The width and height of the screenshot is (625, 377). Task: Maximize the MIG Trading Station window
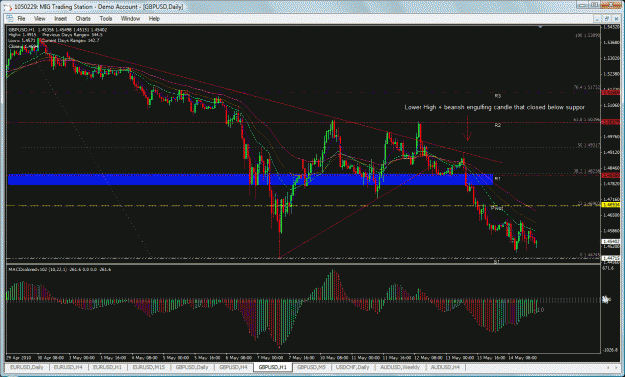(595, 5)
